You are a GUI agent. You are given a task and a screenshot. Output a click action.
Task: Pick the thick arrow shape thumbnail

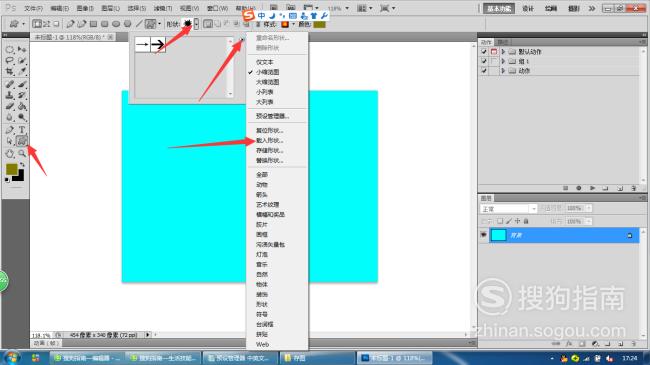click(158, 44)
